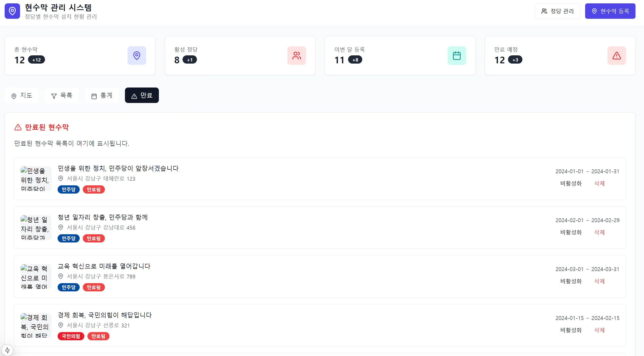The width and height of the screenshot is (644, 356).
Task: Delete the 청년 일자리 창출 banner
Action: [599, 232]
